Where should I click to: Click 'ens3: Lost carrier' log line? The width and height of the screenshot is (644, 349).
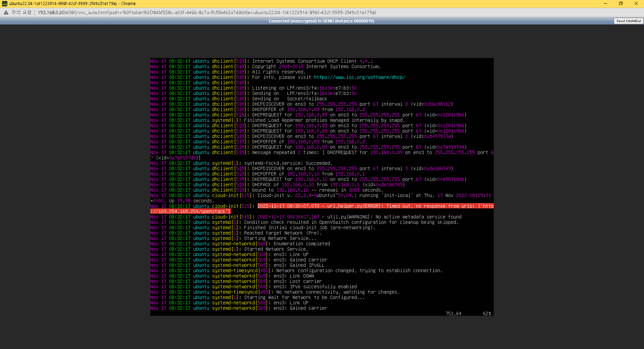click(236, 281)
